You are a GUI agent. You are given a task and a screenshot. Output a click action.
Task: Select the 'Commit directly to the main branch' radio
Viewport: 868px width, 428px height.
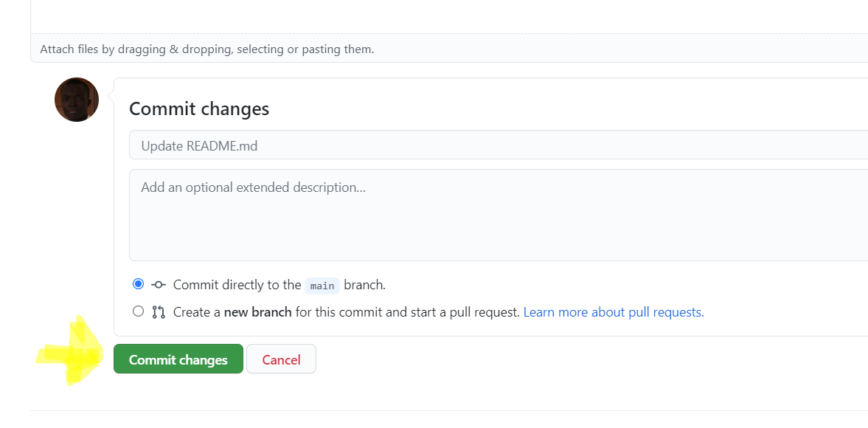138,284
